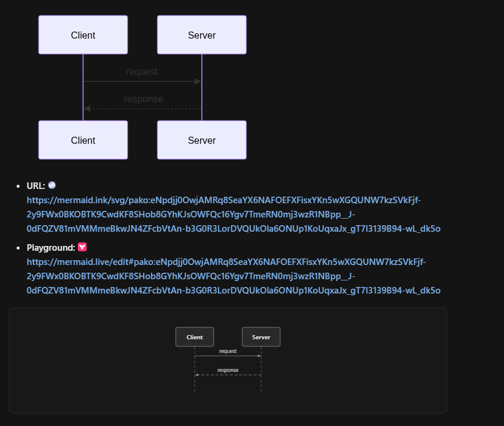The image size is (504, 426).
Task: Select the top Server box in light diagram
Action: tap(202, 34)
